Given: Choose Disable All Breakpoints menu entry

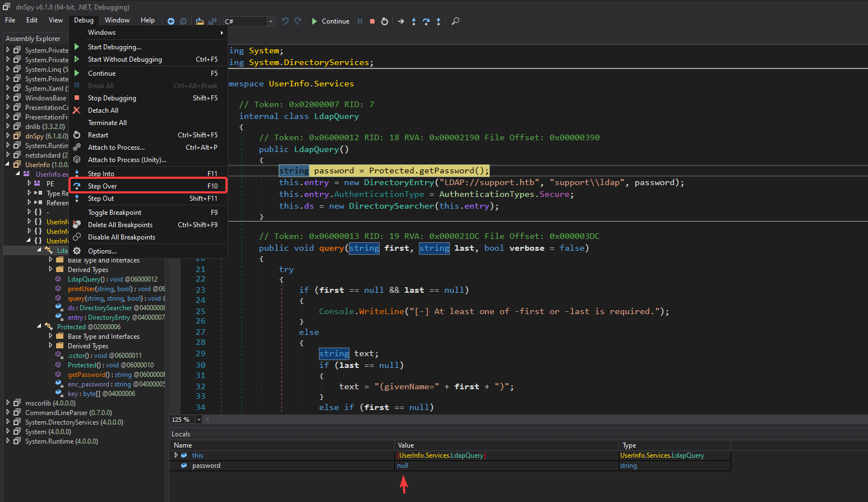Looking at the screenshot, I should click(x=121, y=237).
